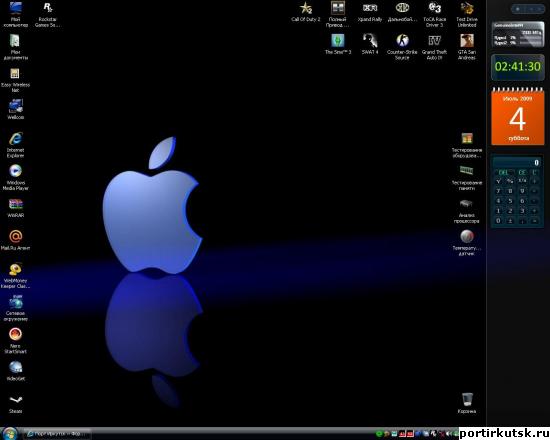Click the equals key on calculator gadget
This screenshot has height=440, width=550.
coord(535,220)
